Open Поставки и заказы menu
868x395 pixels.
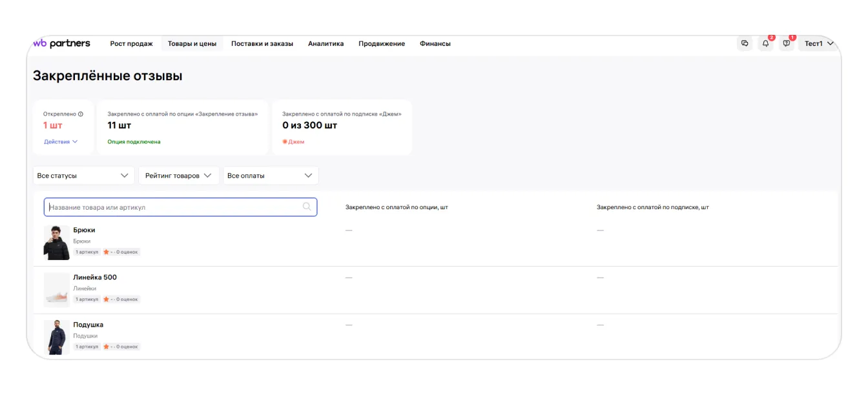262,43
